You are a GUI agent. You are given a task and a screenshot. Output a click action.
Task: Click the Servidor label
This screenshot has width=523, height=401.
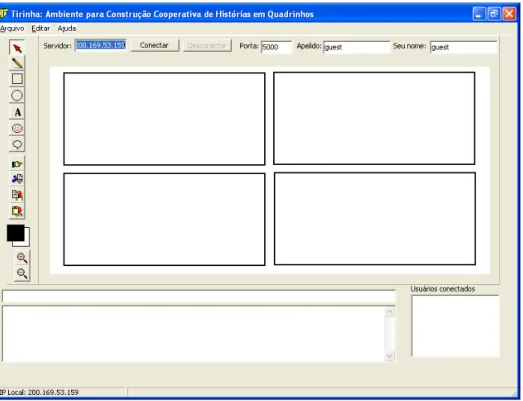pos(57,46)
